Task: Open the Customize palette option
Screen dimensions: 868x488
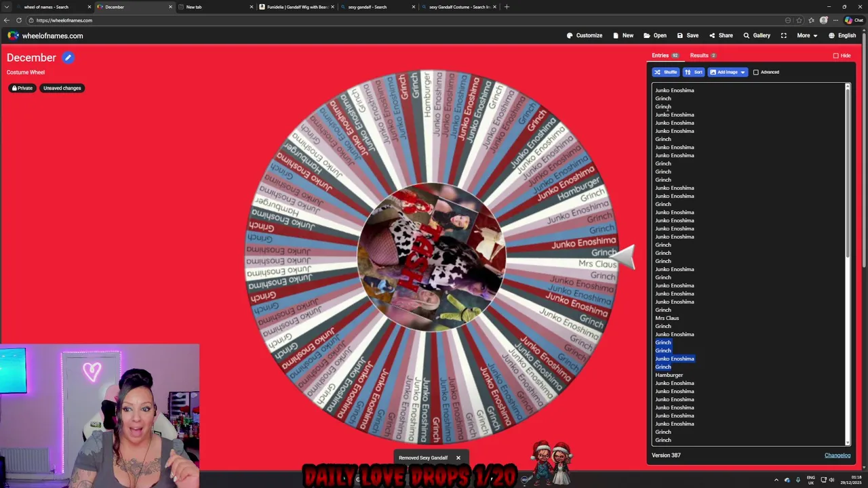Action: pos(585,35)
